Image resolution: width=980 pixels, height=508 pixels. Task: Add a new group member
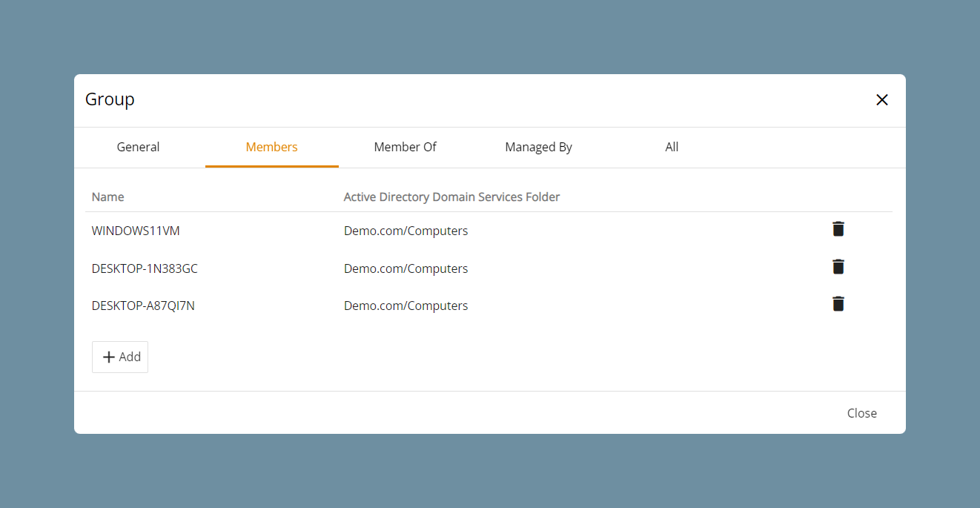click(120, 357)
